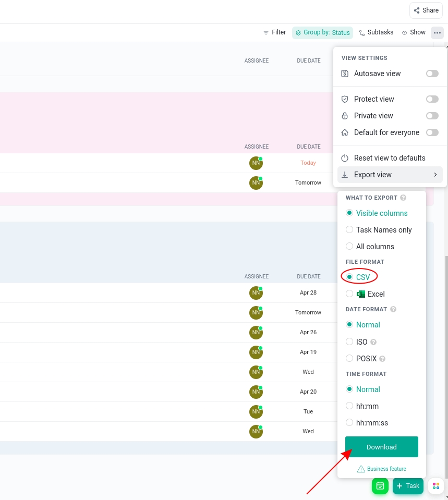Viewport: 448px width, 500px height.
Task: Enable Default for everyone
Action: tap(432, 132)
